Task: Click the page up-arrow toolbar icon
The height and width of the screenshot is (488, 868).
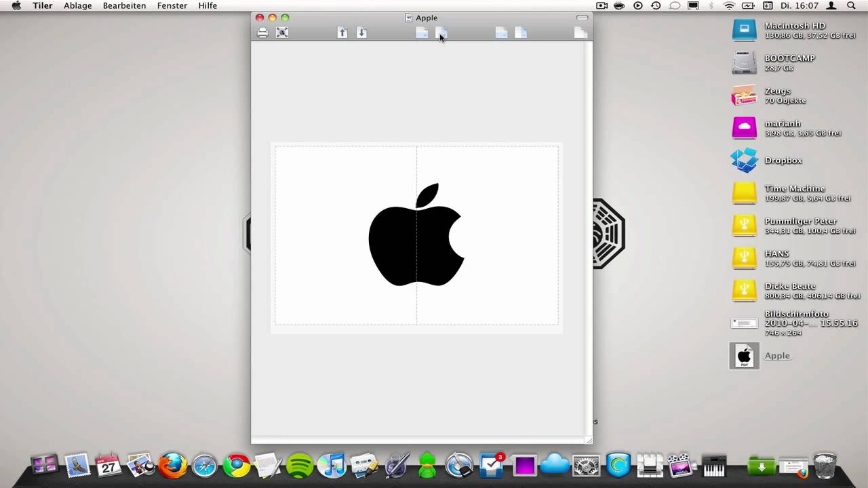Action: tap(342, 33)
